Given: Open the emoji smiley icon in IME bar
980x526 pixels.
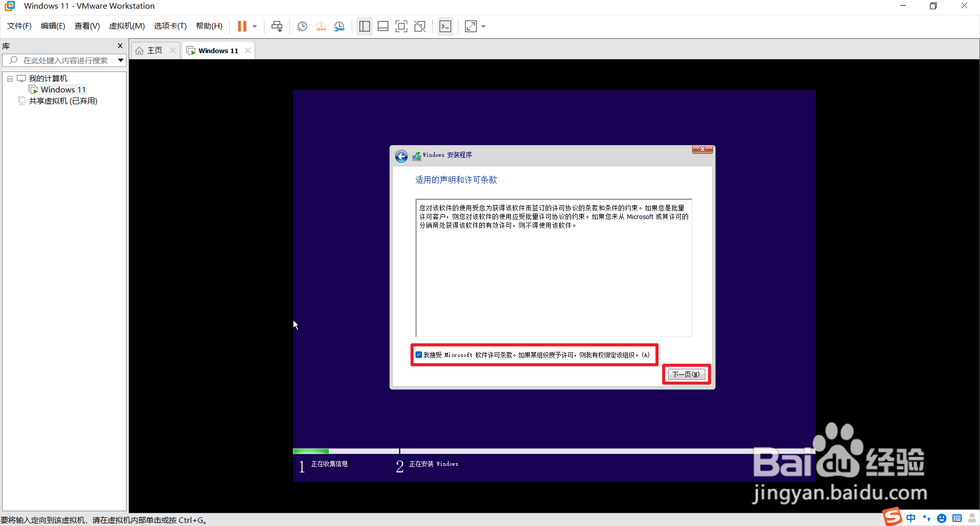Looking at the screenshot, I should 942,518.
